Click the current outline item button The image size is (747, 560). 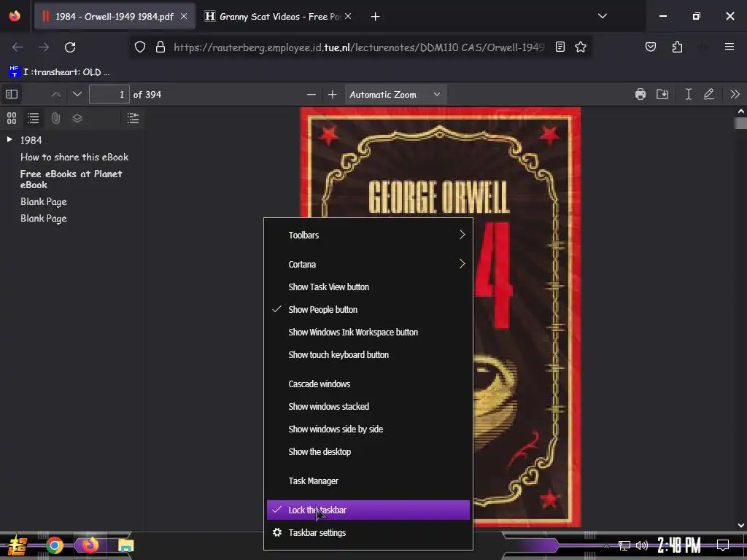133,117
